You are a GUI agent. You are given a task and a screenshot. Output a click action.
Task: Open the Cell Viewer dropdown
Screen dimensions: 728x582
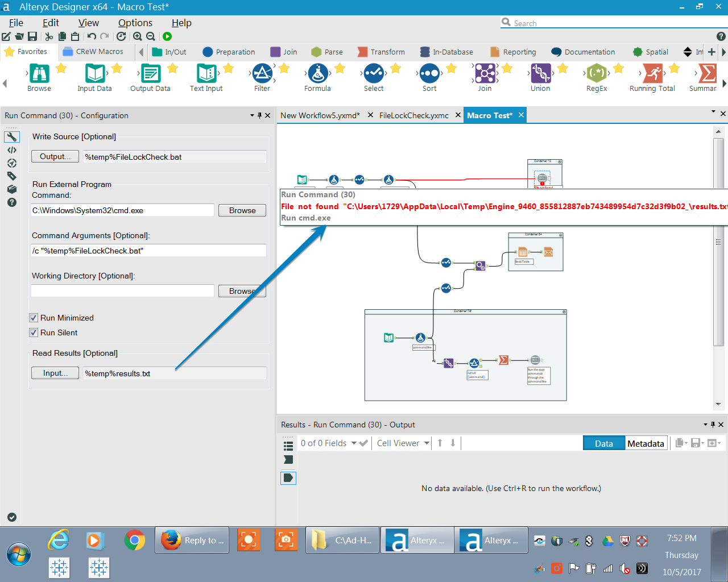point(402,443)
